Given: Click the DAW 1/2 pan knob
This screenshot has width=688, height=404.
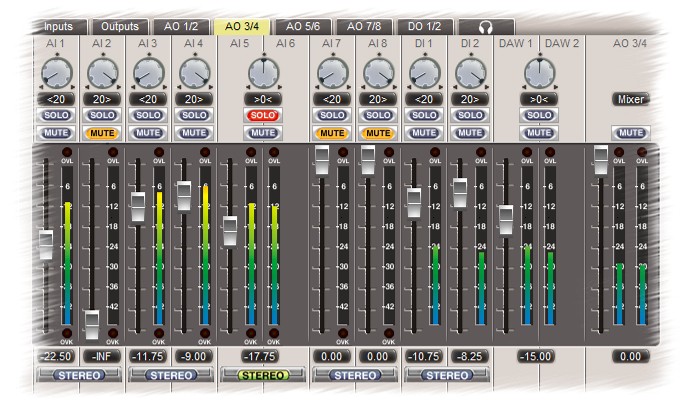Looking at the screenshot, I should pyautogui.click(x=540, y=73).
